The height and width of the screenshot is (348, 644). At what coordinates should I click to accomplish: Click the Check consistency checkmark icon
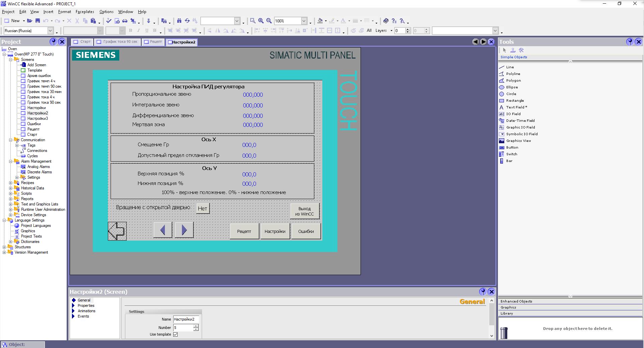tap(109, 21)
